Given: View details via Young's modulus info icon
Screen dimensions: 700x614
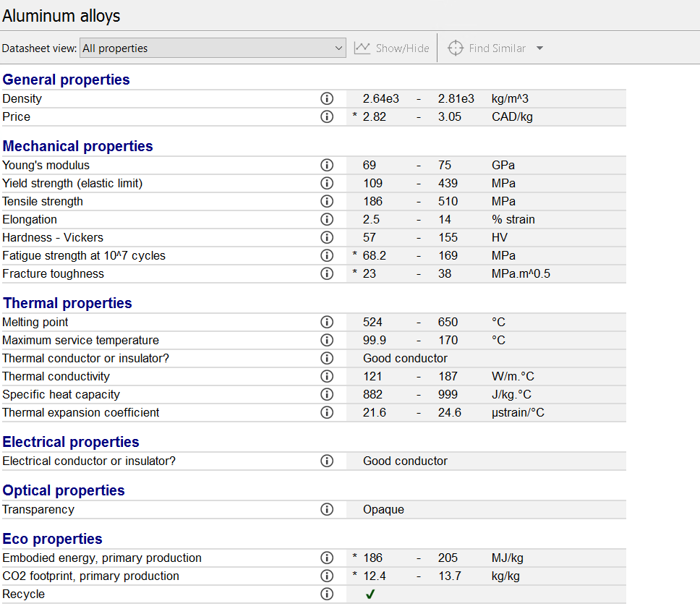Looking at the screenshot, I should pyautogui.click(x=326, y=165).
